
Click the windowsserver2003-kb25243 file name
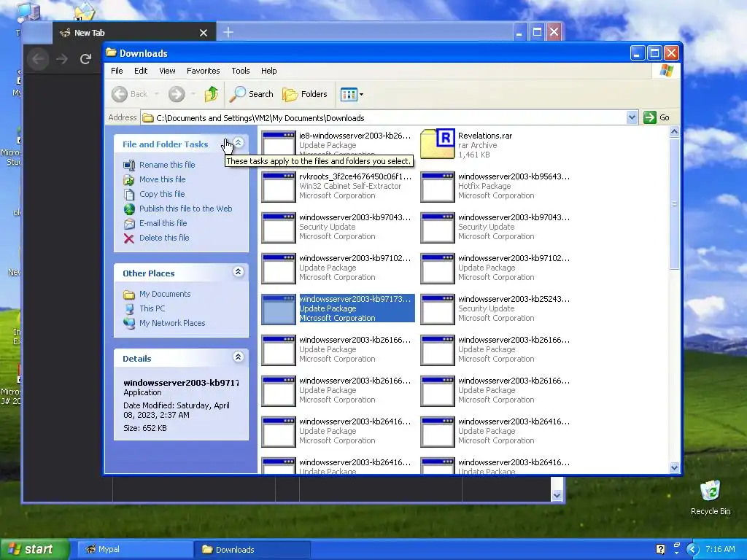(514, 299)
